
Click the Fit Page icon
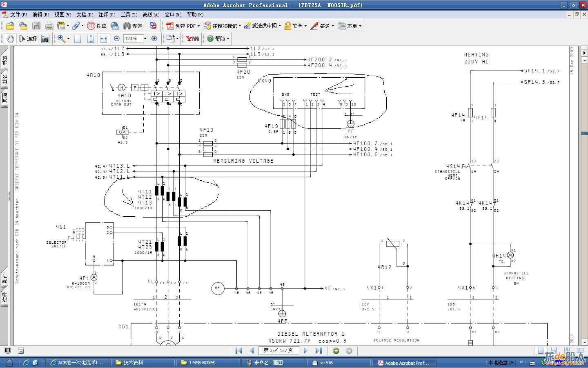[x=91, y=38]
